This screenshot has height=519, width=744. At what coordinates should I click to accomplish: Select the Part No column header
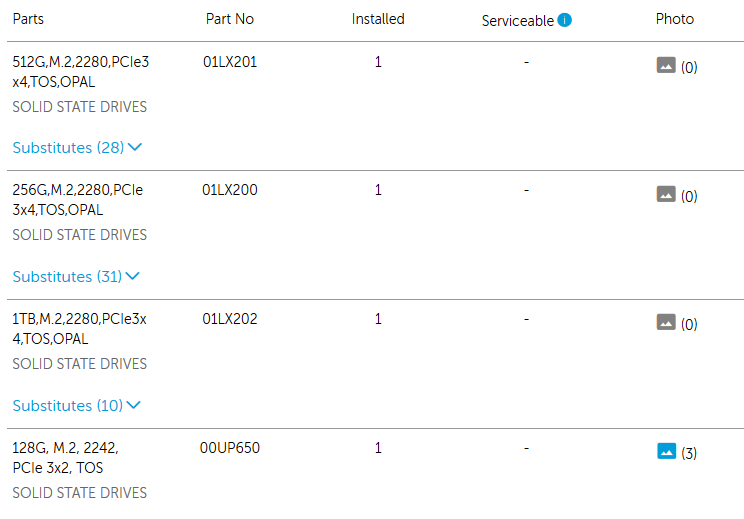tap(230, 19)
